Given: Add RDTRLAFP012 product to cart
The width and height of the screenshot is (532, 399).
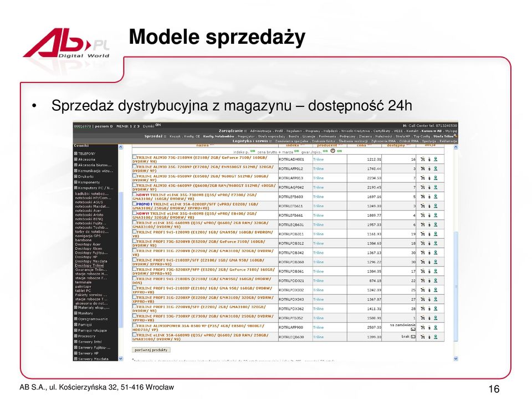Looking at the screenshot, I should click(423, 168).
